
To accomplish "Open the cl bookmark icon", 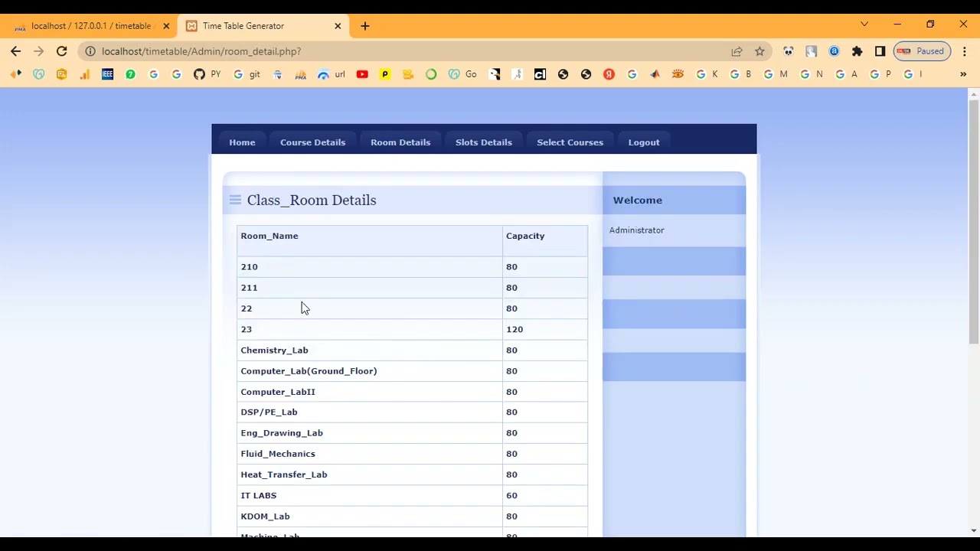I will click(540, 74).
